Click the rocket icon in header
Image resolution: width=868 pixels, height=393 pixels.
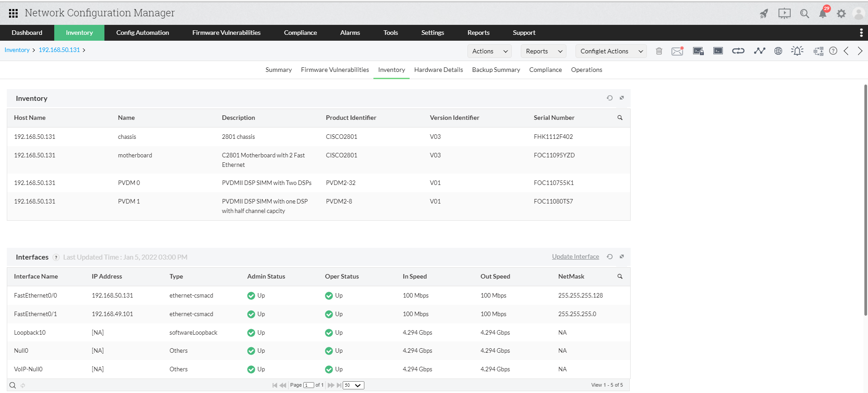coord(764,14)
